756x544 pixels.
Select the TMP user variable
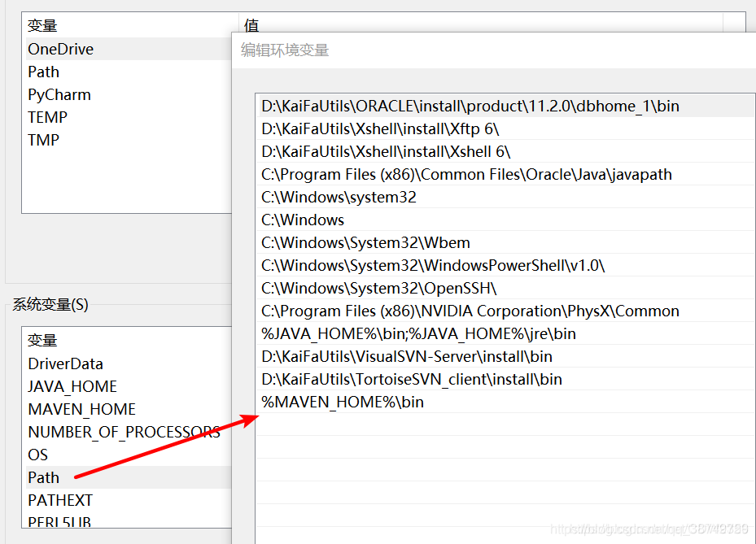(x=129, y=140)
